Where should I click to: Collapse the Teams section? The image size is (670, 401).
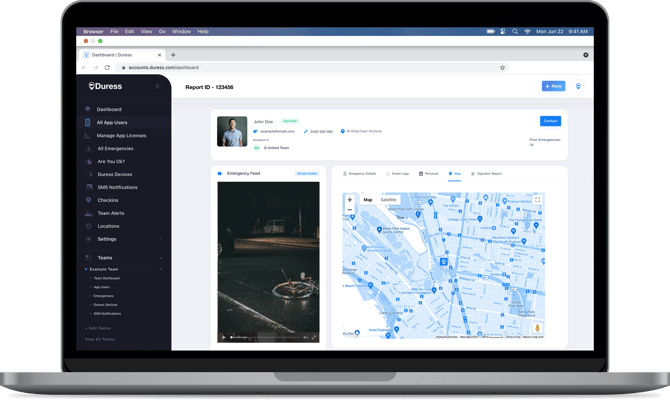161,258
